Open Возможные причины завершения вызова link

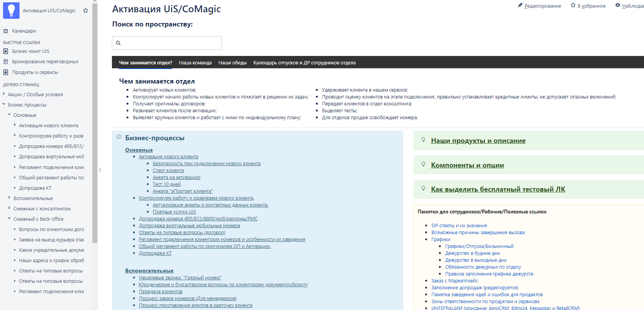point(478,233)
